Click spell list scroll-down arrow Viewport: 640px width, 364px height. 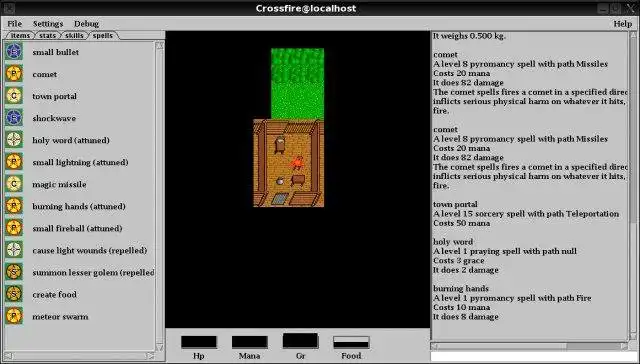pos(160,347)
